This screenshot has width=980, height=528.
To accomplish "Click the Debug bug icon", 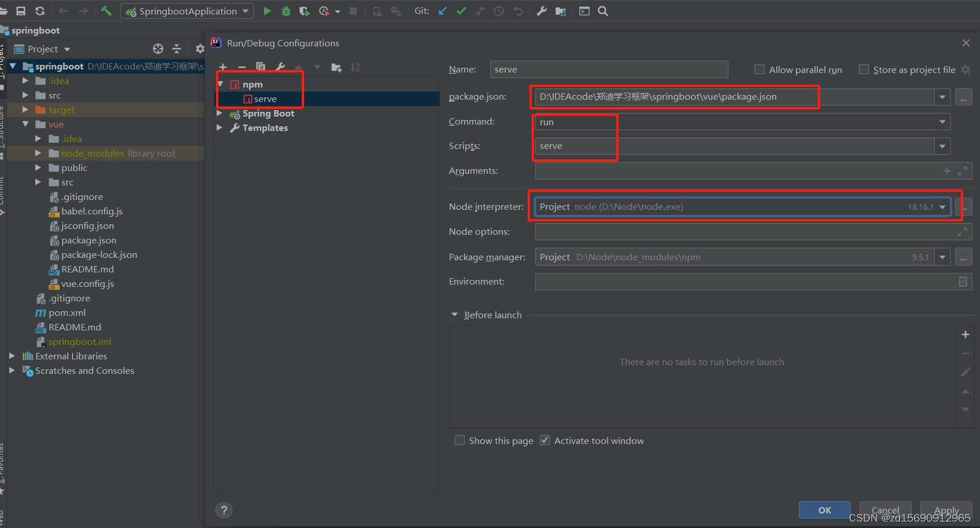I will pos(286,11).
